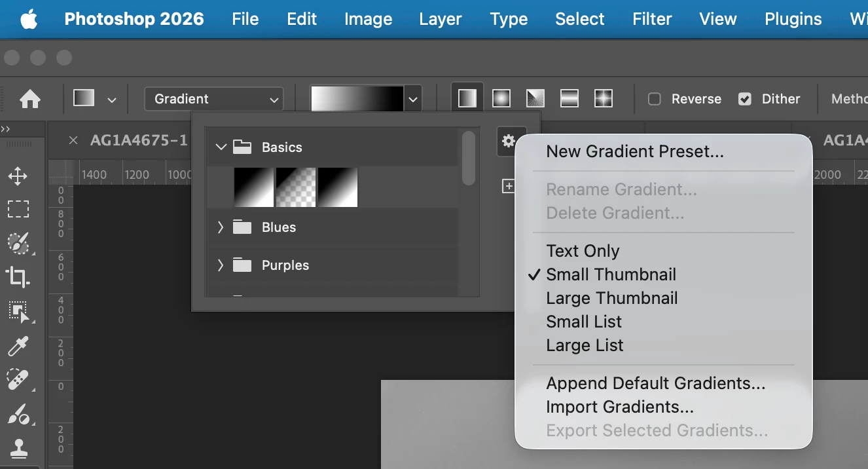Open the Apple menu
Image resolution: width=868 pixels, height=469 pixels.
(29, 20)
